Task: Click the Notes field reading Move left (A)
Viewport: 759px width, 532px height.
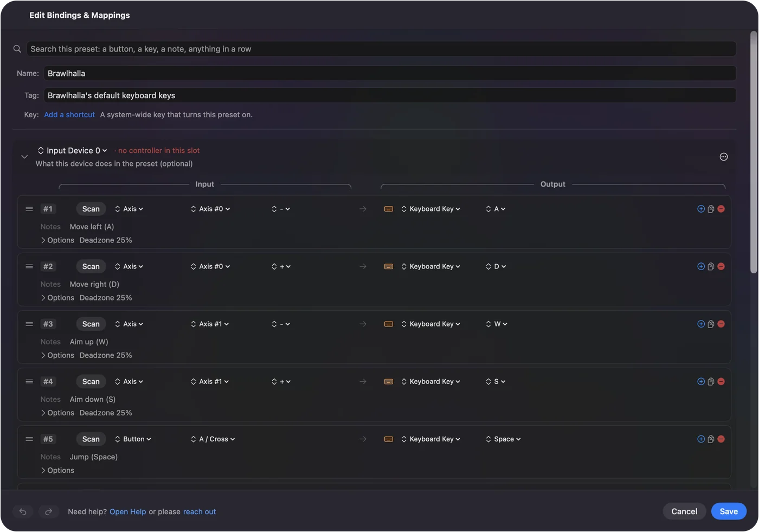Action: [92, 227]
